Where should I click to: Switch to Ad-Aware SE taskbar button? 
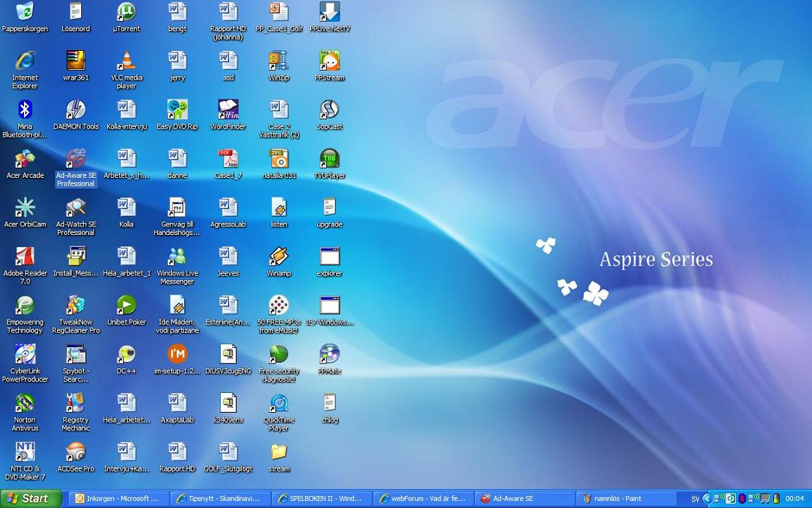click(x=525, y=499)
